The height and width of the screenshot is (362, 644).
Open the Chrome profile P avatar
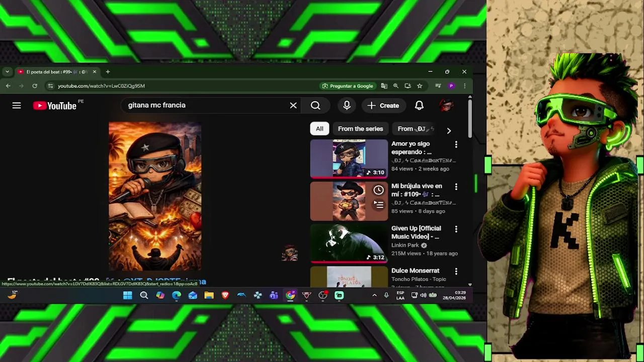451,86
